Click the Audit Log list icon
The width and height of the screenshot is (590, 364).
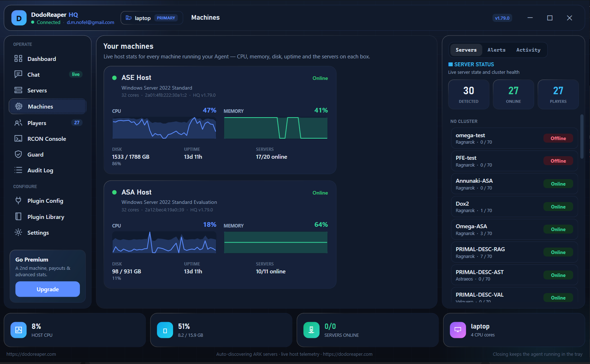pyautogui.click(x=18, y=170)
